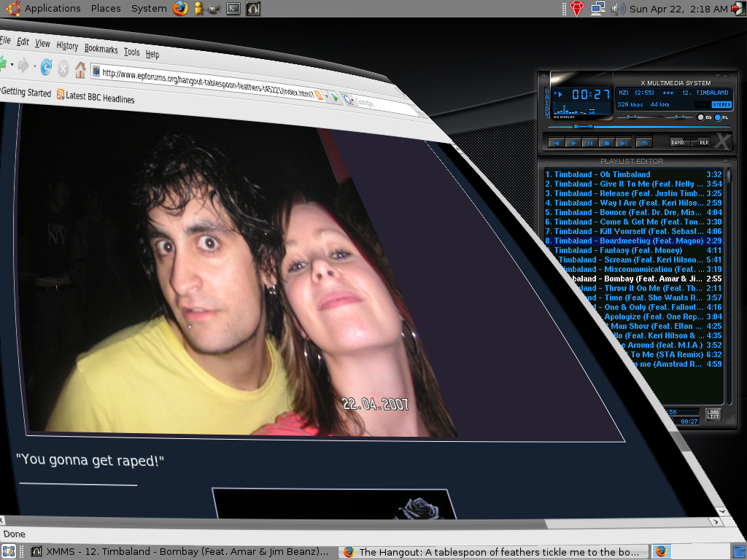
Task: Skip to previous track in XMMS
Action: (555, 142)
